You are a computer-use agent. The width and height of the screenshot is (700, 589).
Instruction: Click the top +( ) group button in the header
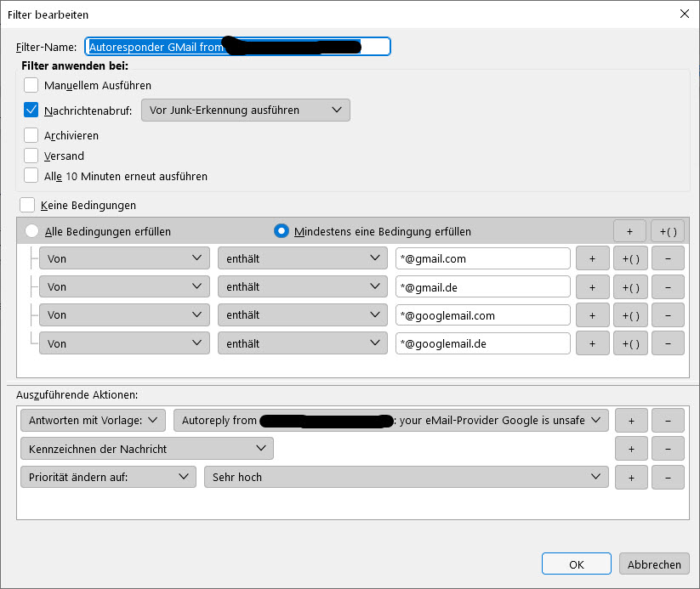tap(668, 231)
